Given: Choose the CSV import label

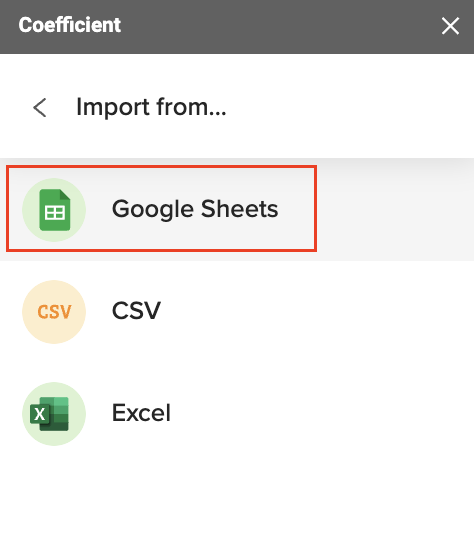Looking at the screenshot, I should click(x=136, y=311).
